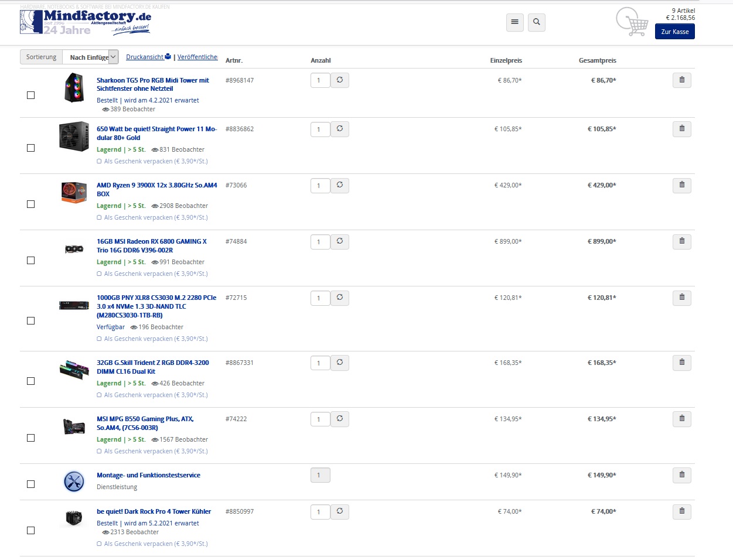Open be quiet! Dark Rock Pro 4 link
Viewport: 733px width, 560px height.
tap(154, 511)
